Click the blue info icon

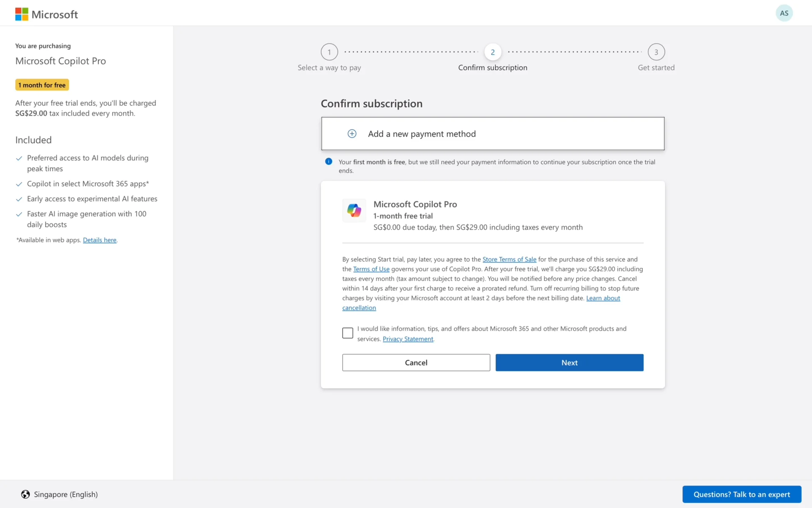[329, 162]
